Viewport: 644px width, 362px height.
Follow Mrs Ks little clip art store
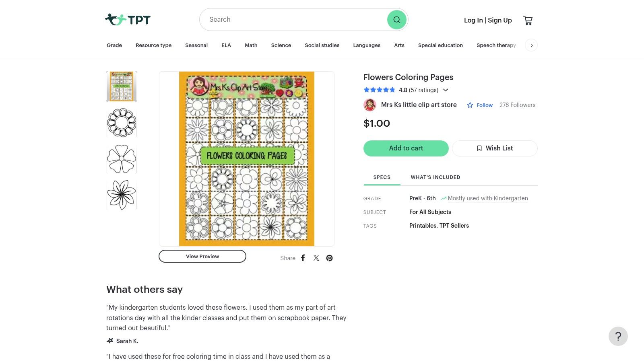click(x=480, y=105)
